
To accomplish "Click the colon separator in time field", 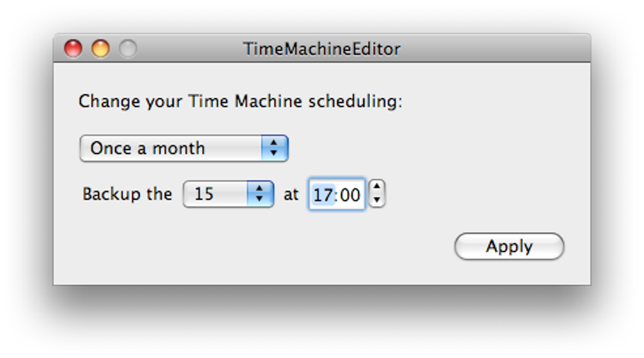I will pos(337,194).
